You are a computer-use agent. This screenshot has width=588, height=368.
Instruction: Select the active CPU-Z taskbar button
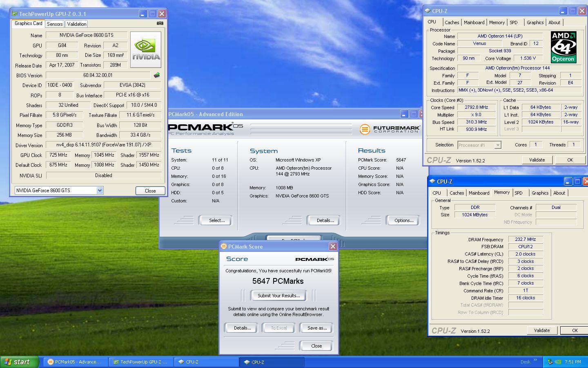272,362
